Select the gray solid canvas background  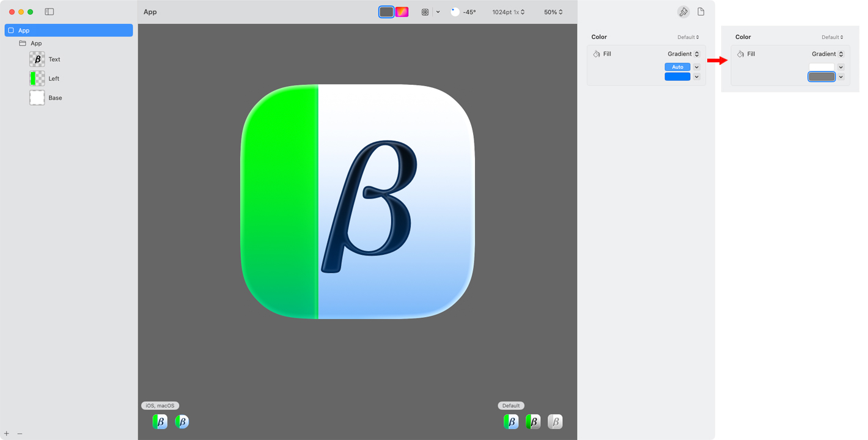coord(386,12)
